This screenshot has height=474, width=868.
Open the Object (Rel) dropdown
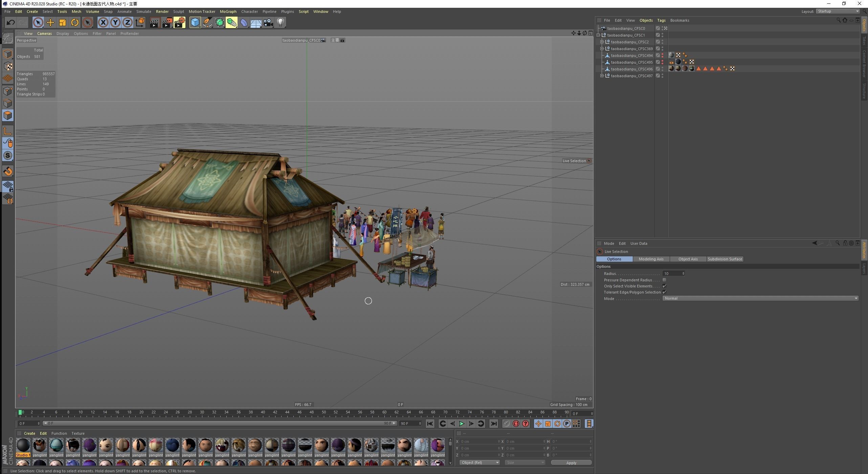coord(480,462)
